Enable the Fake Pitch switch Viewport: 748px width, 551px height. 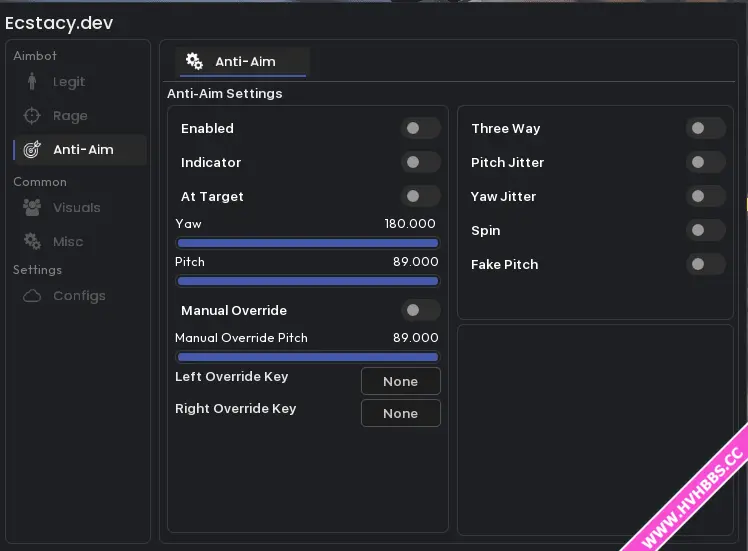[x=706, y=264]
